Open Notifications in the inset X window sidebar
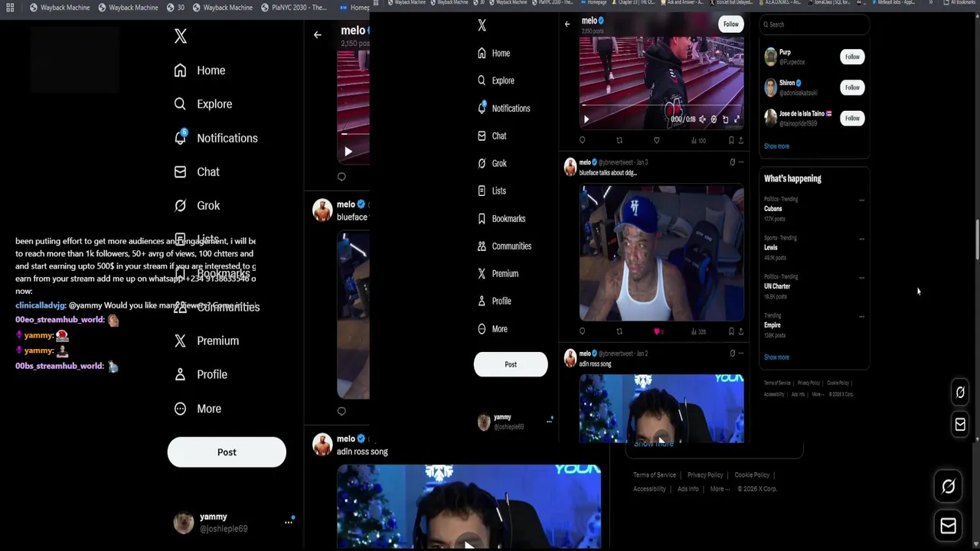Screen dimensions: 980x551 pyautogui.click(x=503, y=108)
